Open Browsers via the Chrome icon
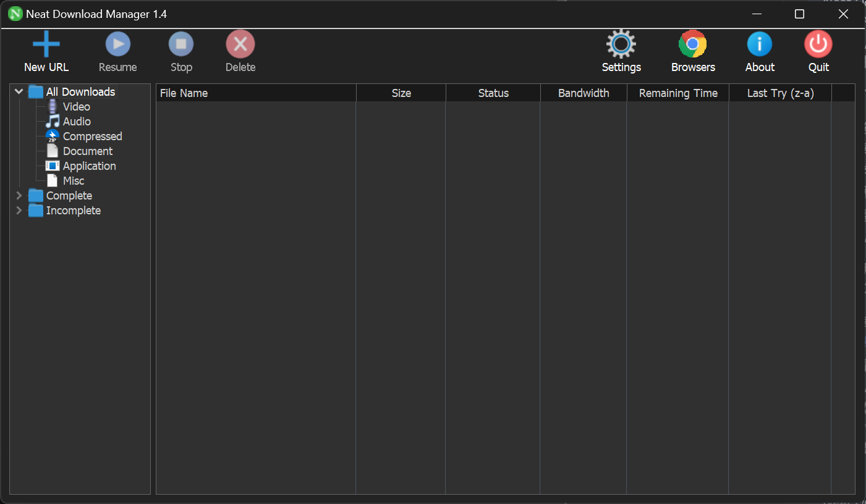866x504 pixels. pyautogui.click(x=693, y=44)
